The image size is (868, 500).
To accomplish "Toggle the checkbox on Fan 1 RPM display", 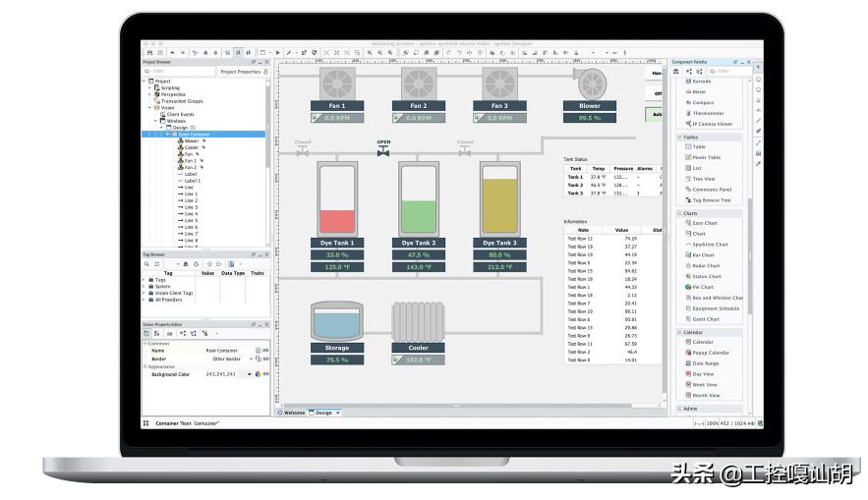I will point(315,118).
